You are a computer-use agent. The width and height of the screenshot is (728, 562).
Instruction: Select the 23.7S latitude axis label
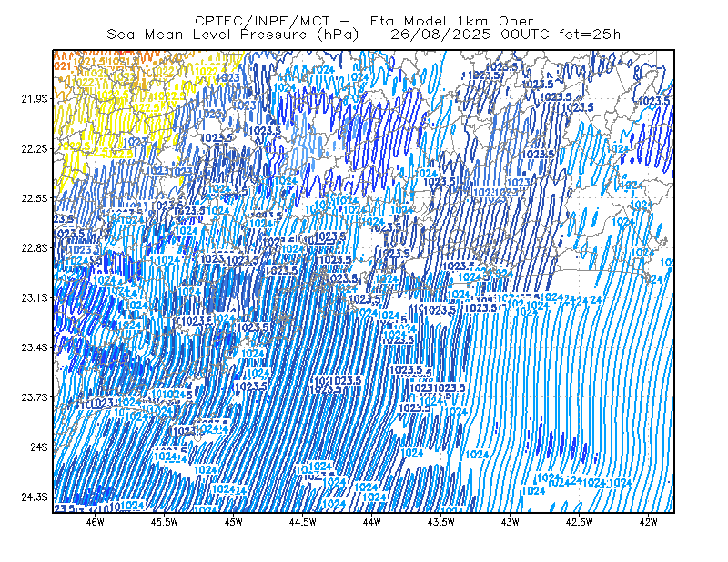click(35, 397)
